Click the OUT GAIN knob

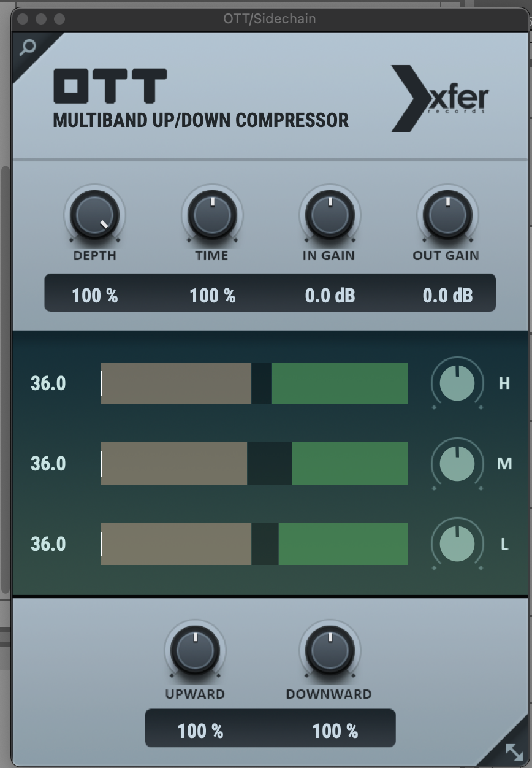click(447, 215)
